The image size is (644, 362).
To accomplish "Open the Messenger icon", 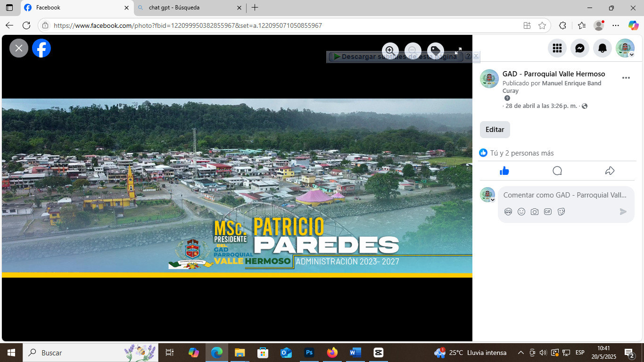I will [x=580, y=48].
